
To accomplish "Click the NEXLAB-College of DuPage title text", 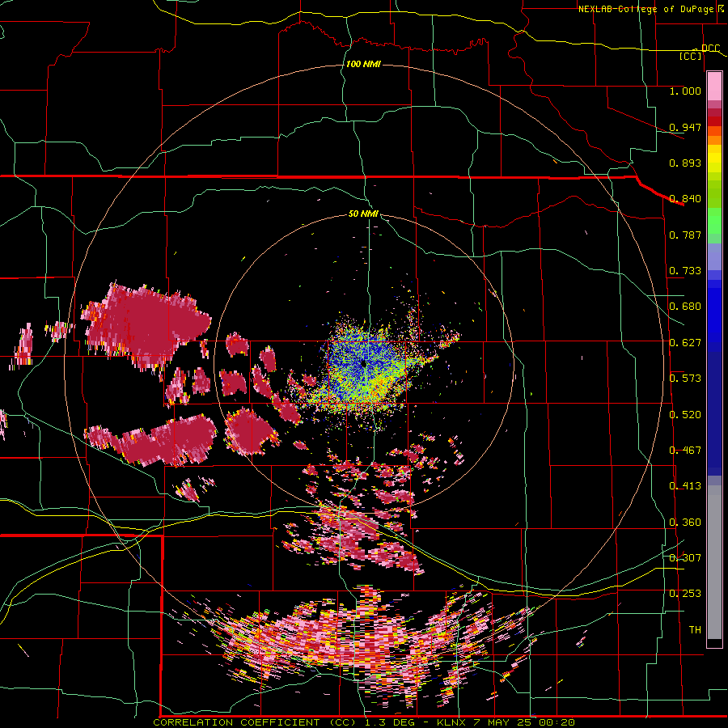I will click(x=647, y=9).
